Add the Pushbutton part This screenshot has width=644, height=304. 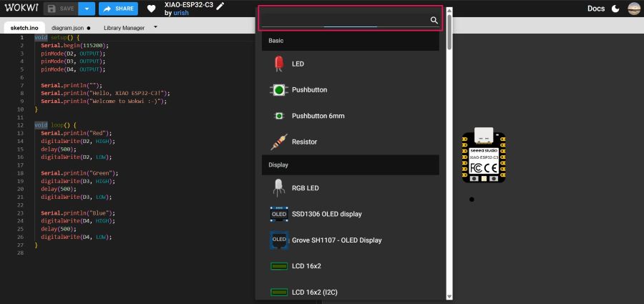tap(351, 90)
